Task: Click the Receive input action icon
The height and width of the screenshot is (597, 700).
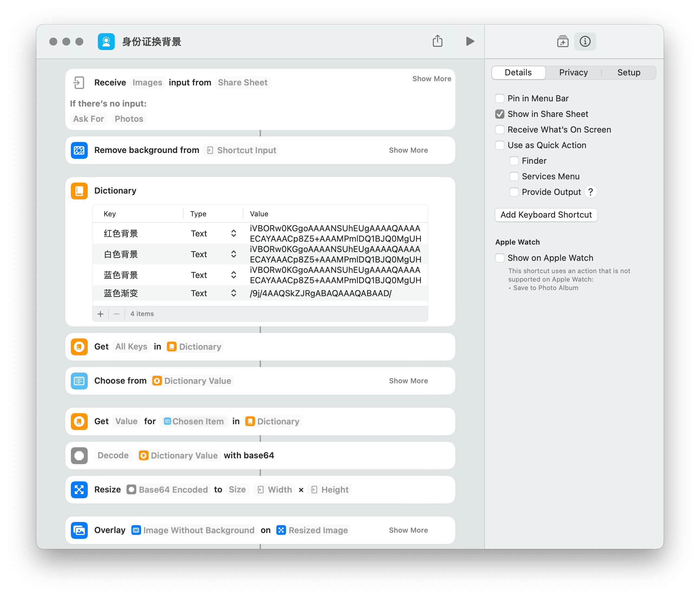Action: [79, 83]
